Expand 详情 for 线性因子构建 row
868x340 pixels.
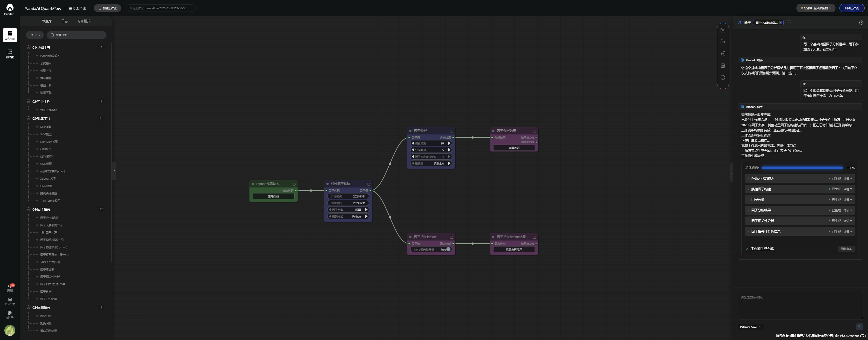(x=848, y=189)
